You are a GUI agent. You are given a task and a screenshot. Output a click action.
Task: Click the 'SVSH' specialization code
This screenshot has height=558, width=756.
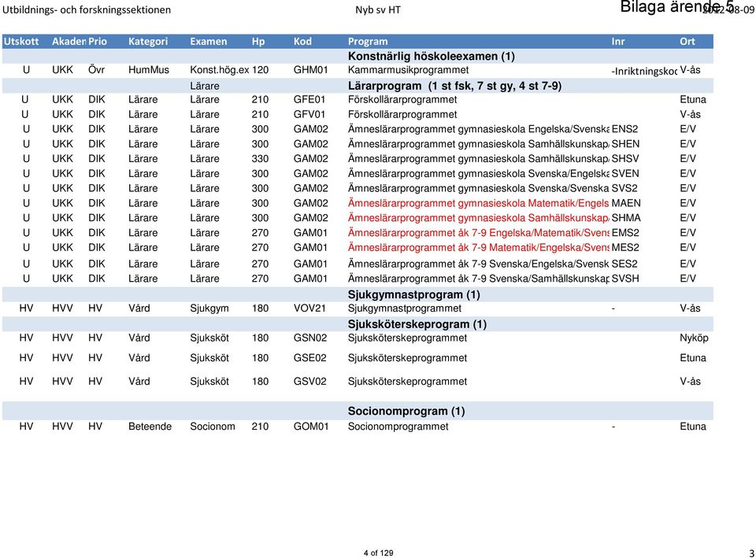point(625,279)
